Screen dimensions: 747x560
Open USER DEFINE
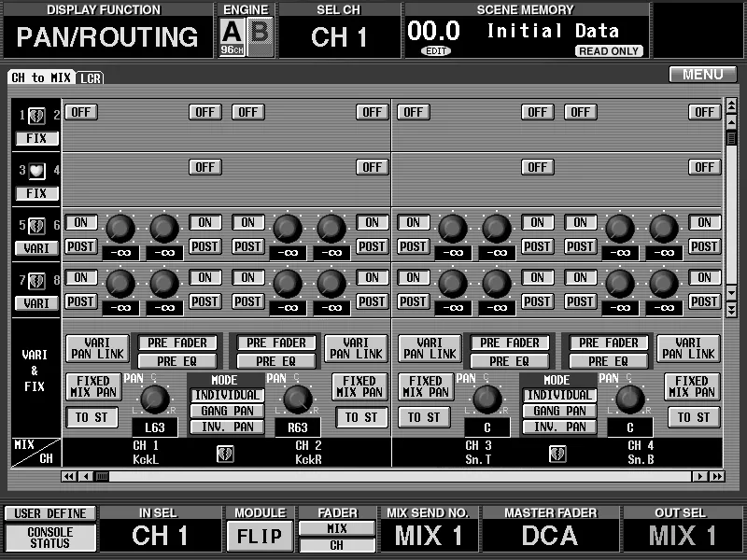(x=50, y=513)
